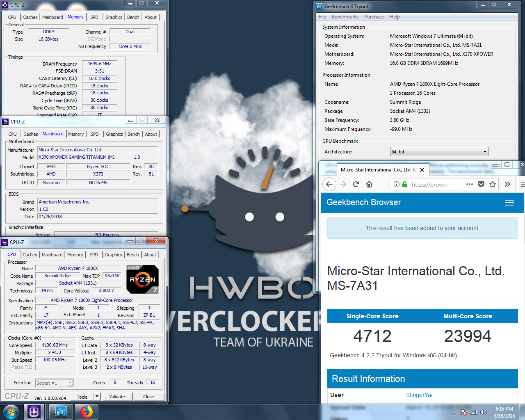
Task: Click the AMD Ryzen 7 logo in CPU-Z
Action: [x=142, y=279]
